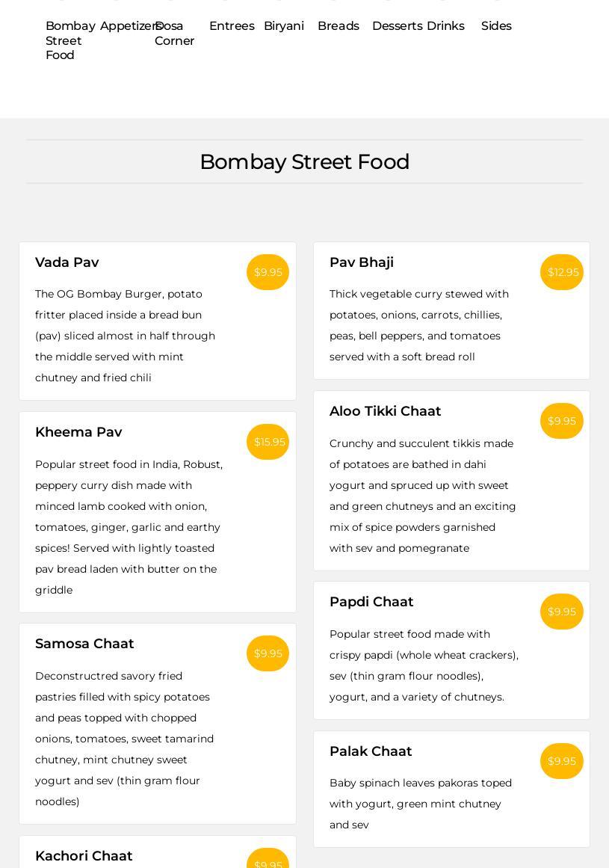The height and width of the screenshot is (868, 609).
Task: Click the Aloo Tikki Chaat price badge
Action: [562, 421]
